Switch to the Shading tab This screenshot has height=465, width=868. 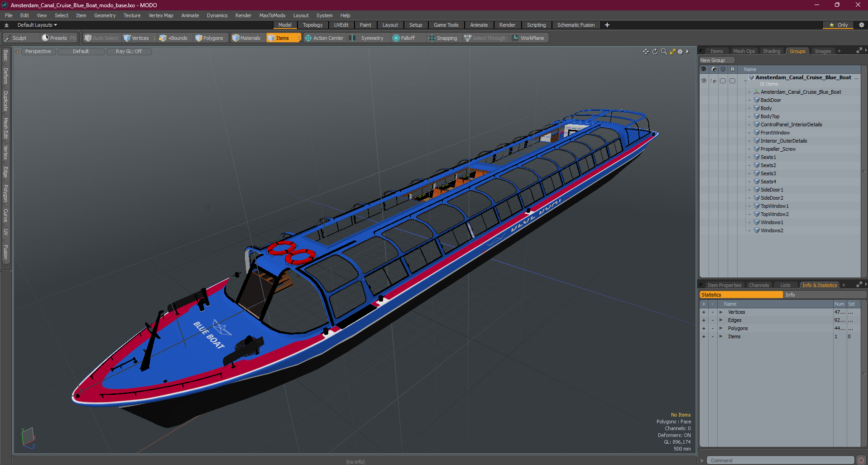pyautogui.click(x=771, y=51)
